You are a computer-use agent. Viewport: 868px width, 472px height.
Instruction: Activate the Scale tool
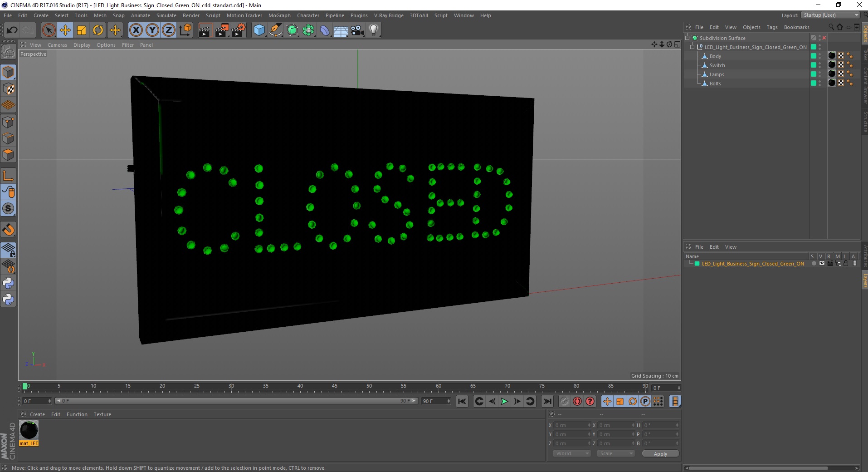82,30
